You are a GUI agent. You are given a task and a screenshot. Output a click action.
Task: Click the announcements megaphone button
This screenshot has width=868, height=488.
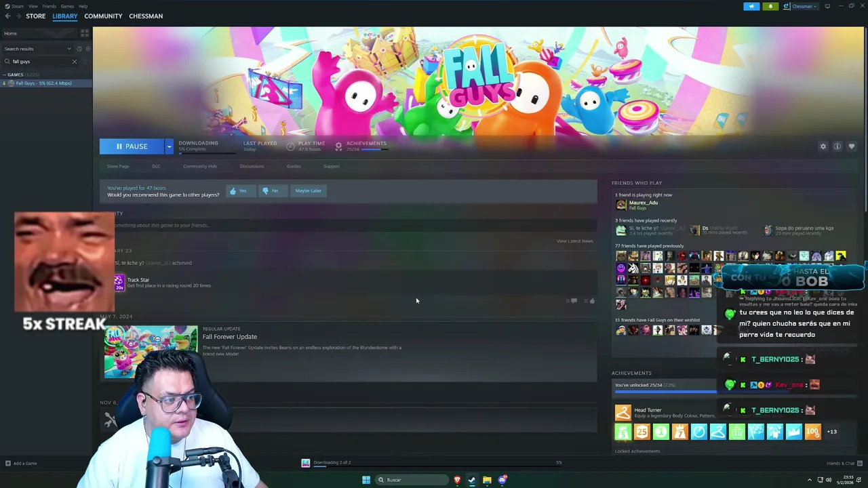pos(751,6)
